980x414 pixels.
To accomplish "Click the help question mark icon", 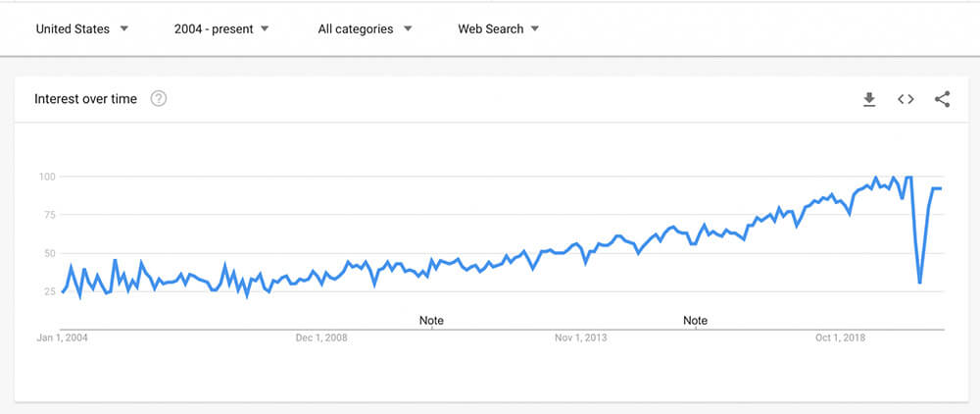I will [159, 99].
